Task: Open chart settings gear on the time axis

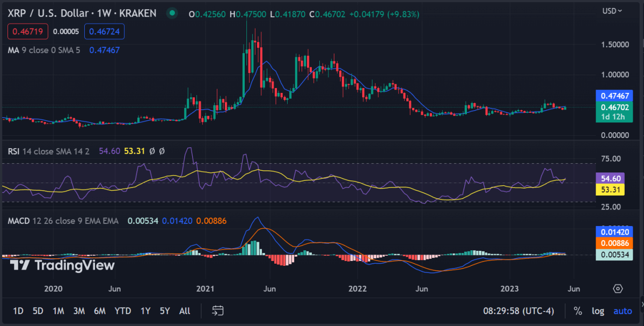Action: pyautogui.click(x=618, y=289)
